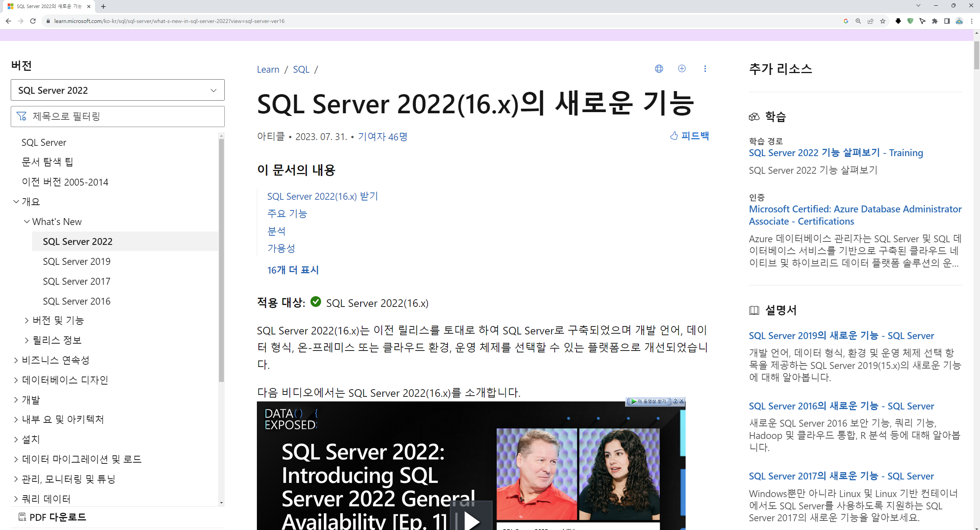Open 이전 버전 2005-2014 item
The image size is (980, 530).
[65, 182]
